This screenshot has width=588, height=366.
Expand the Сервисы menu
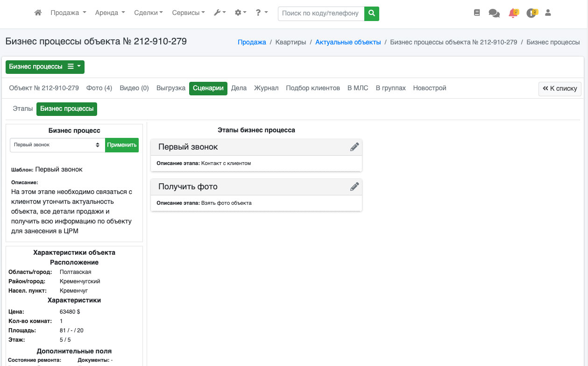tap(188, 13)
